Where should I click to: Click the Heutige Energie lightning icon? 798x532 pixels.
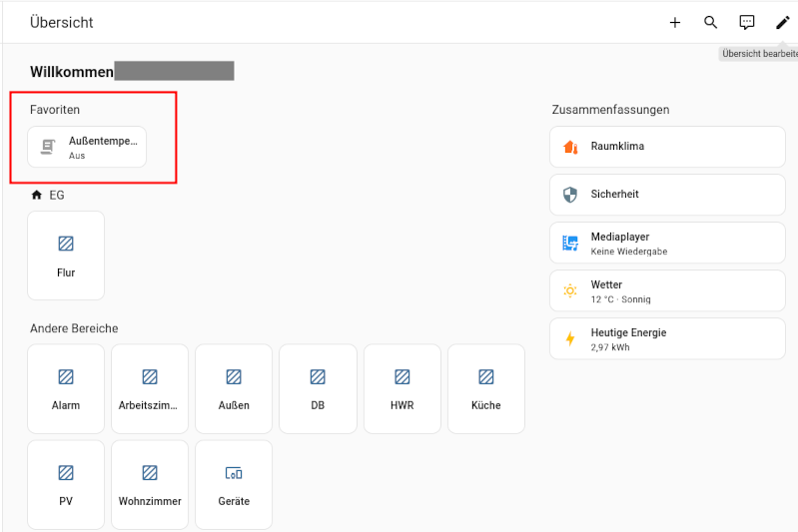(x=570, y=338)
